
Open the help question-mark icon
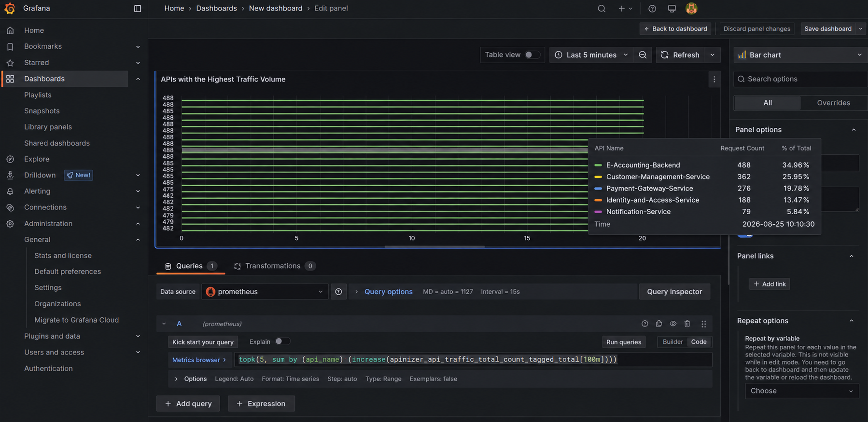[x=652, y=8]
